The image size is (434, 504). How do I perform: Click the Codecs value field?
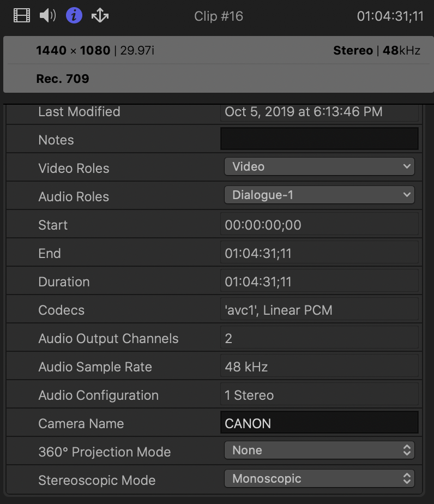pyautogui.click(x=319, y=310)
